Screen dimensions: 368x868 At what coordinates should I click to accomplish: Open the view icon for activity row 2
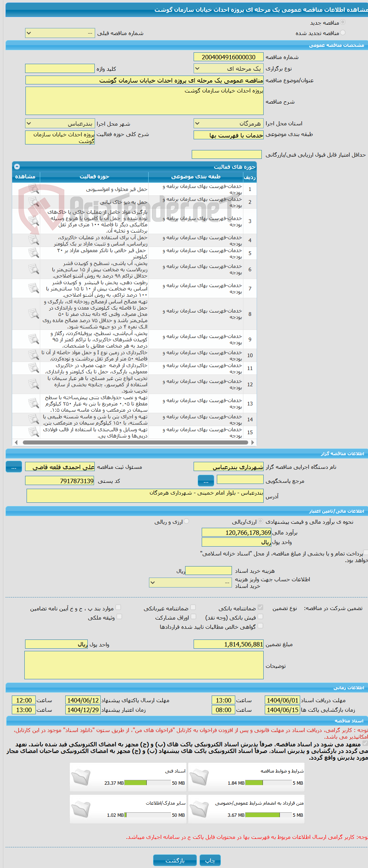pos(34,202)
